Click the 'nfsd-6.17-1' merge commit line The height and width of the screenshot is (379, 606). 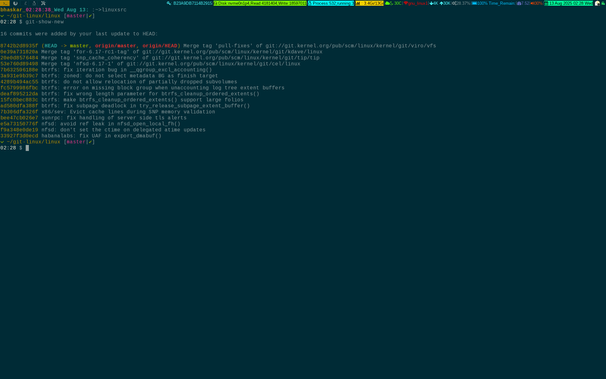coord(150,64)
